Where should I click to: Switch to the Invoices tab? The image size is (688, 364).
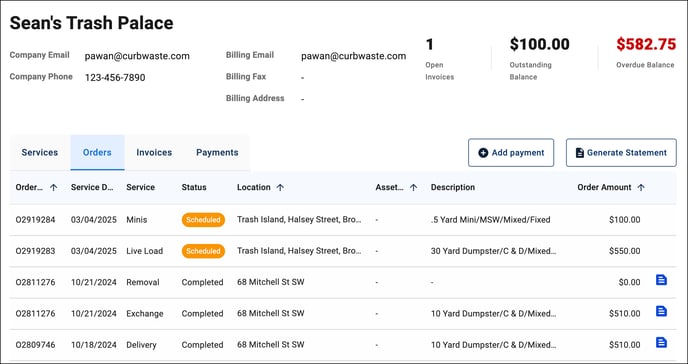pyautogui.click(x=154, y=153)
